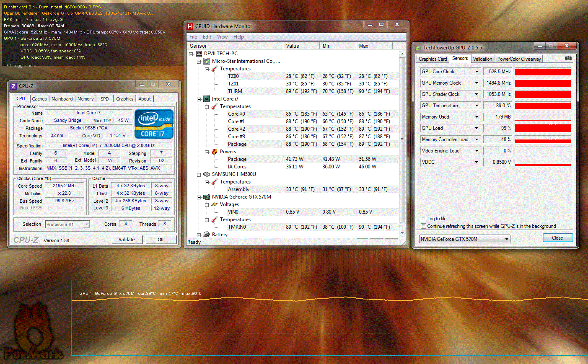Click the GPU-Z title bar app icon
Viewport: 588px width, 364px height.
(x=418, y=48)
